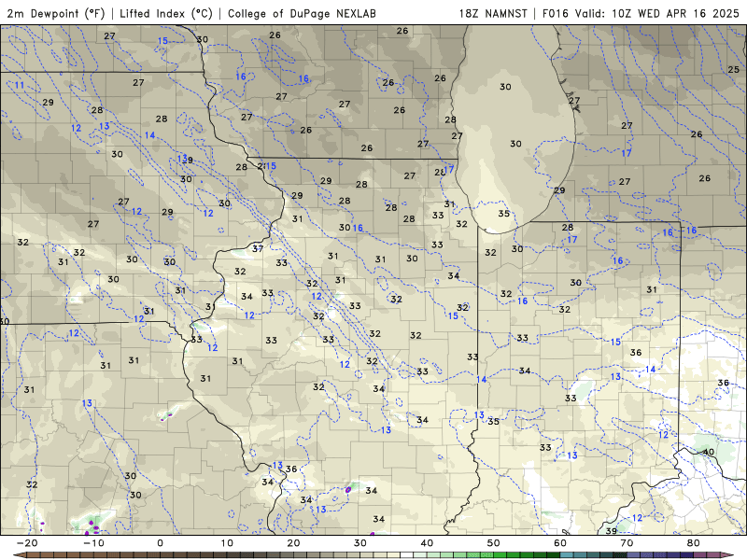This screenshot has width=747, height=560.
Task: Click the '2m Dewpoint (°F)' title text
Action: point(56,14)
